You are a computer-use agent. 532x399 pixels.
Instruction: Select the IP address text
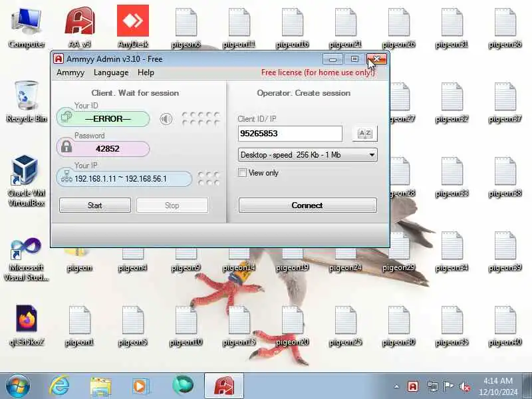click(x=120, y=179)
